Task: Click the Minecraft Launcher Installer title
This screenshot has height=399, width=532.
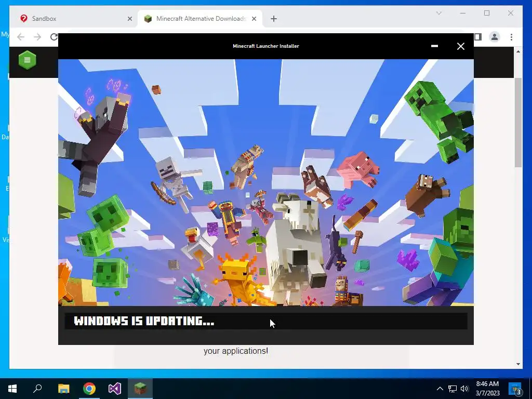Action: (x=266, y=46)
